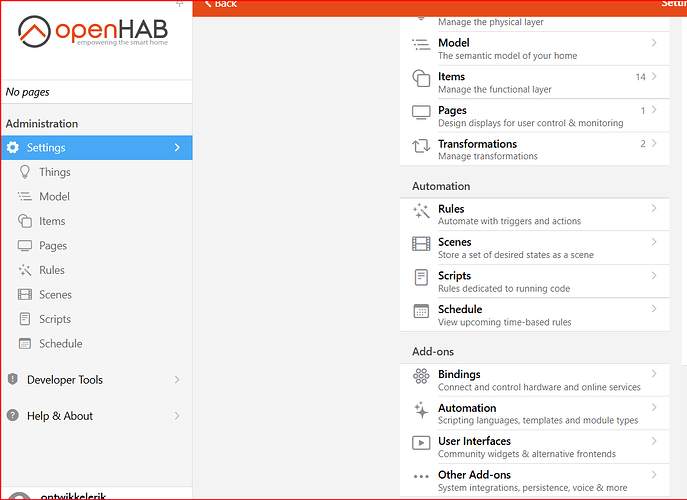Click the chevron on the Bindings row
The image size is (687, 500).
point(654,373)
